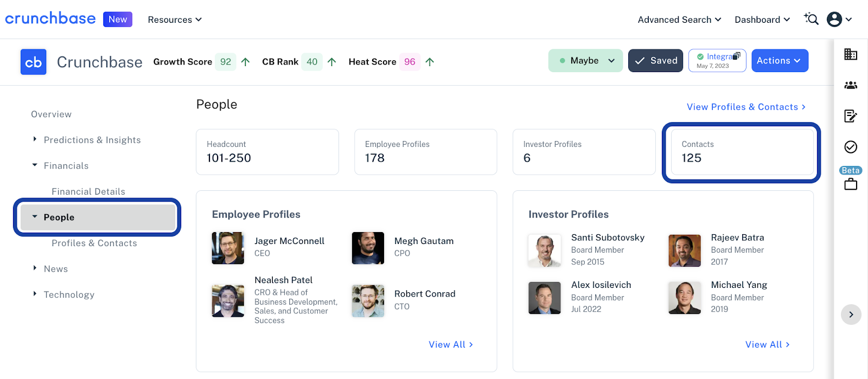Open companies building icon in right rail

coord(851,54)
